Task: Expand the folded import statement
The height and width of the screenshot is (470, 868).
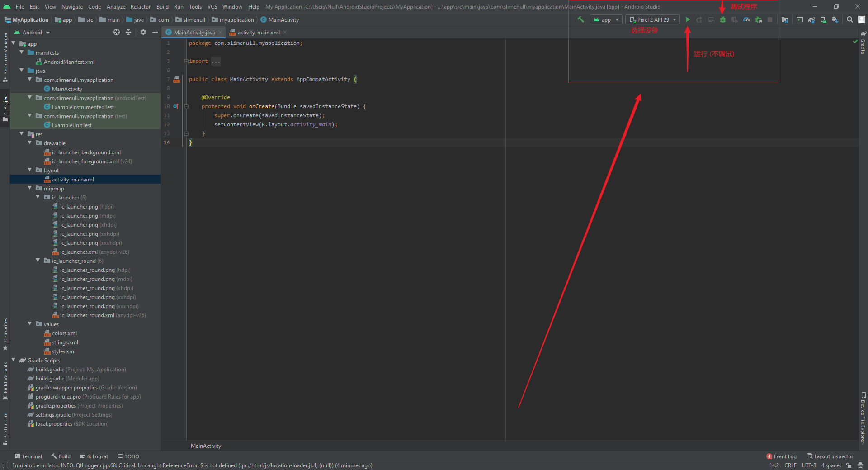Action: tap(186, 61)
